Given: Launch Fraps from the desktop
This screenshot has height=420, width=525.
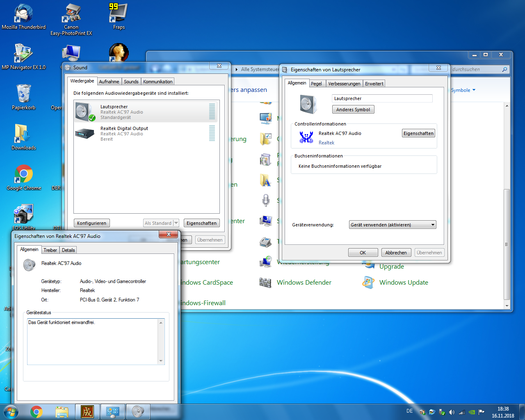Looking at the screenshot, I should [119, 17].
